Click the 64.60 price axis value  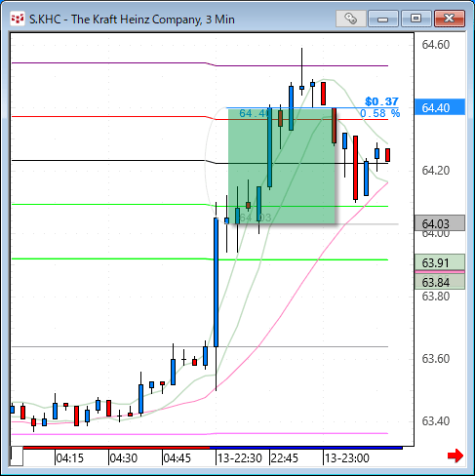[x=436, y=45]
